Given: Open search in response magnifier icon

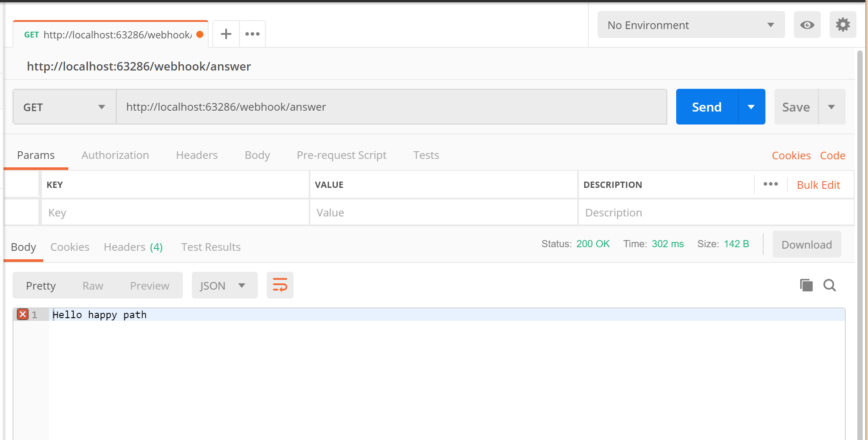Looking at the screenshot, I should pyautogui.click(x=830, y=285).
